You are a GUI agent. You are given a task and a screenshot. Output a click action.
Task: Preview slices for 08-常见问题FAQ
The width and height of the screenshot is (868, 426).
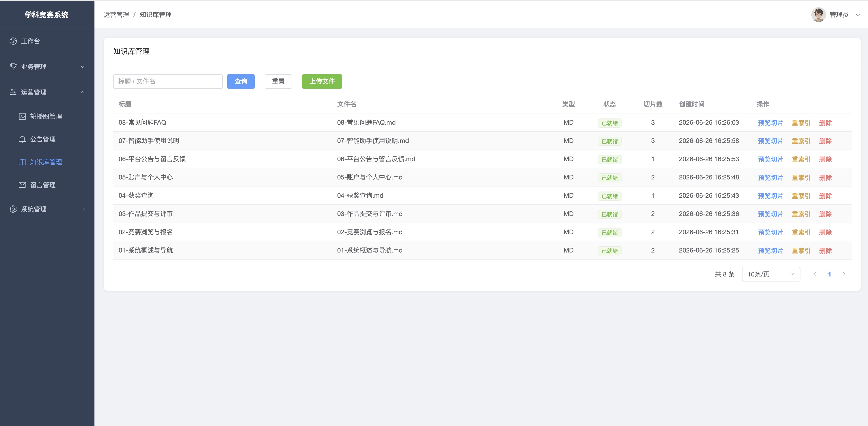click(x=771, y=123)
